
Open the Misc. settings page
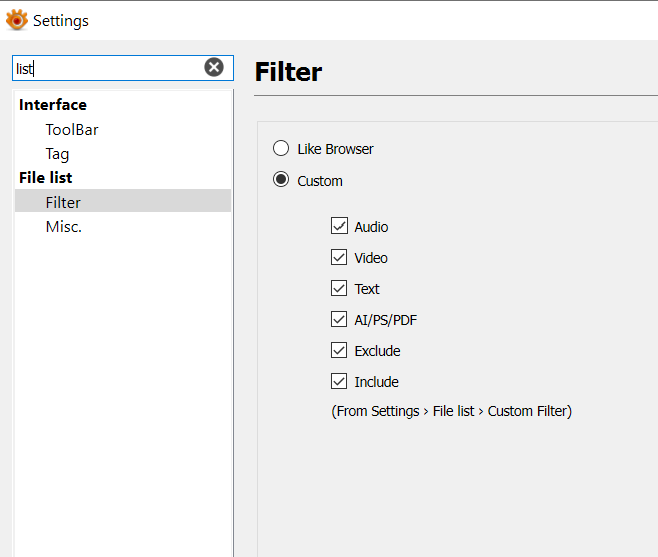click(x=63, y=227)
